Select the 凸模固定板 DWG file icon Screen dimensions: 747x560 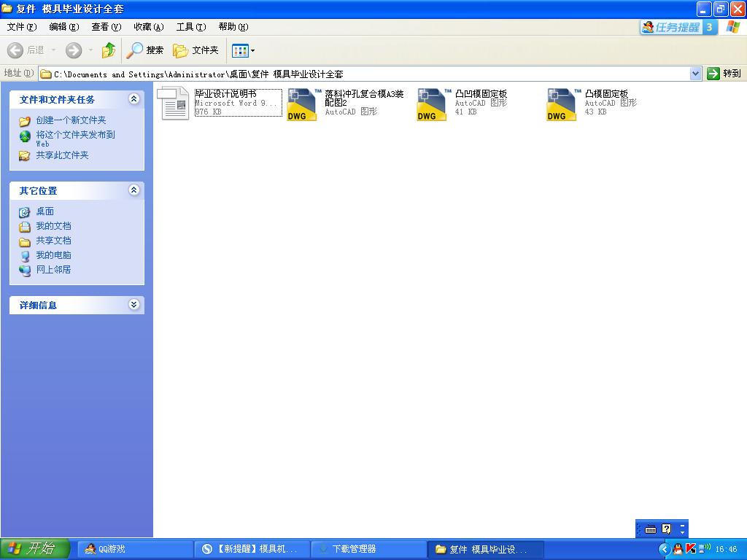click(x=562, y=104)
